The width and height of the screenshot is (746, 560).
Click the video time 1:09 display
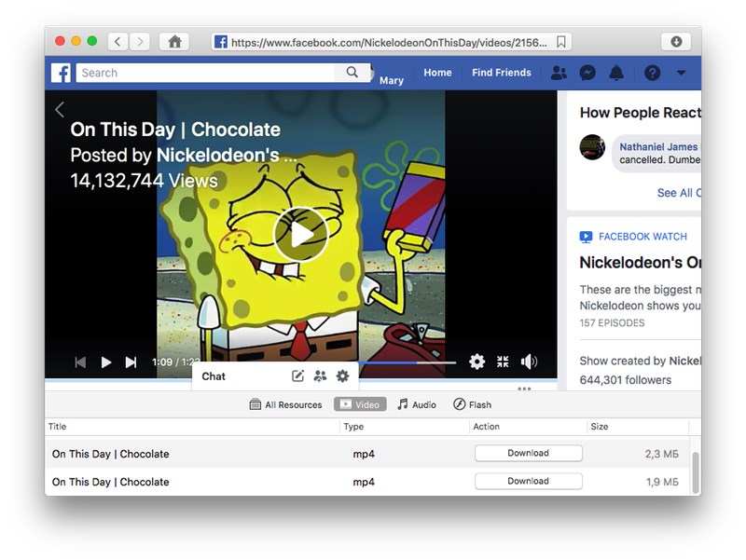coord(162,362)
